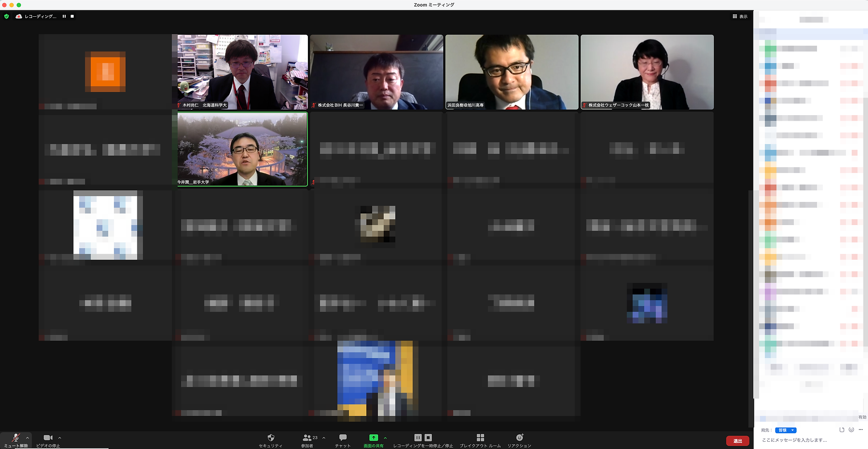Open the リアクション reactions menu
This screenshot has height=449, width=868.
519,440
